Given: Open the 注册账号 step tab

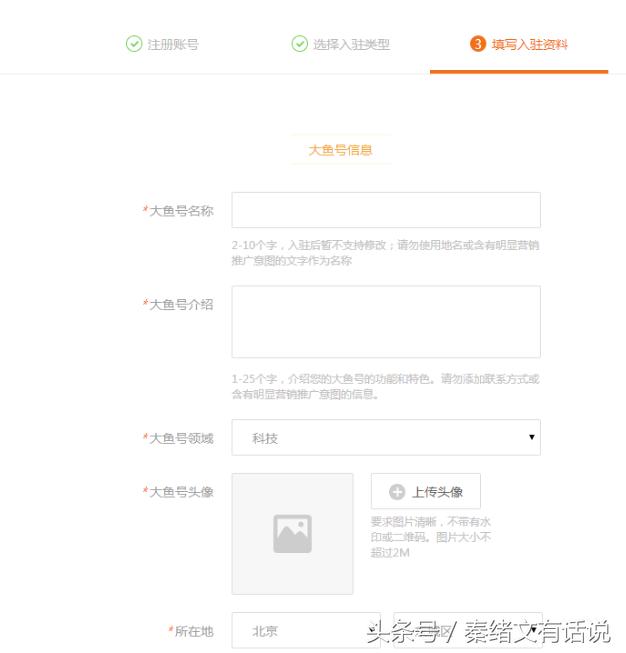Looking at the screenshot, I should click(x=162, y=44).
